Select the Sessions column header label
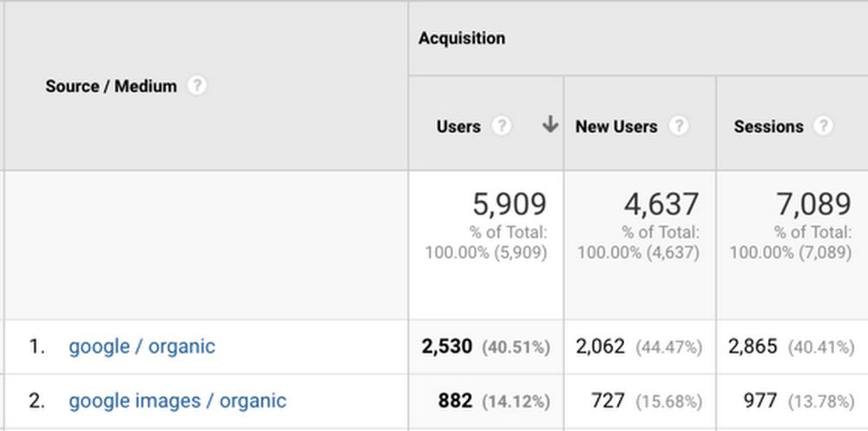 click(x=769, y=126)
